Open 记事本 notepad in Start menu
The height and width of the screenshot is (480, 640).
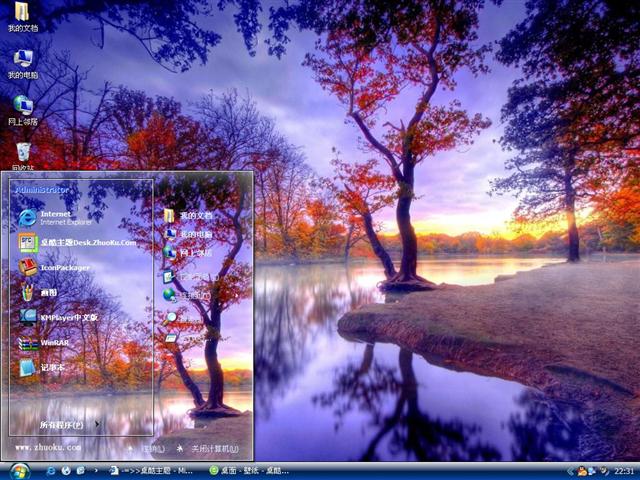coord(42,367)
